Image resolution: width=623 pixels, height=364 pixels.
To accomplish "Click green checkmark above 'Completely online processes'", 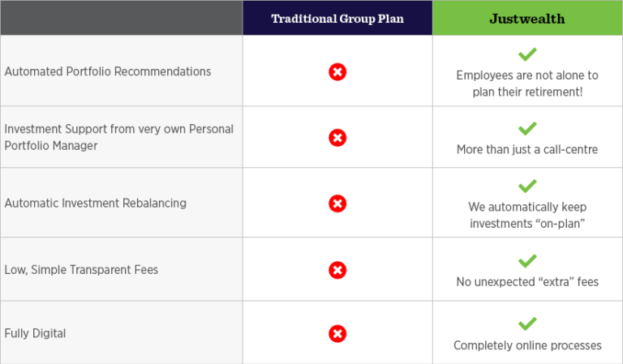I will click(x=527, y=324).
